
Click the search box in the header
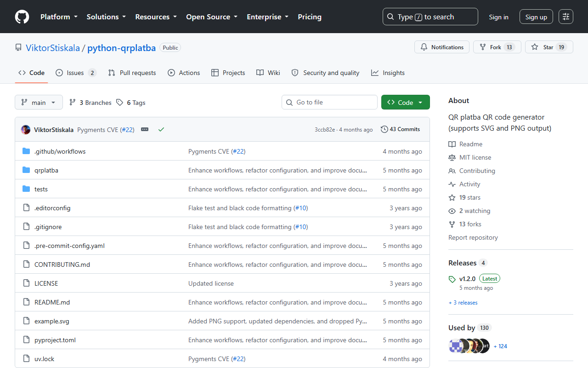(430, 17)
